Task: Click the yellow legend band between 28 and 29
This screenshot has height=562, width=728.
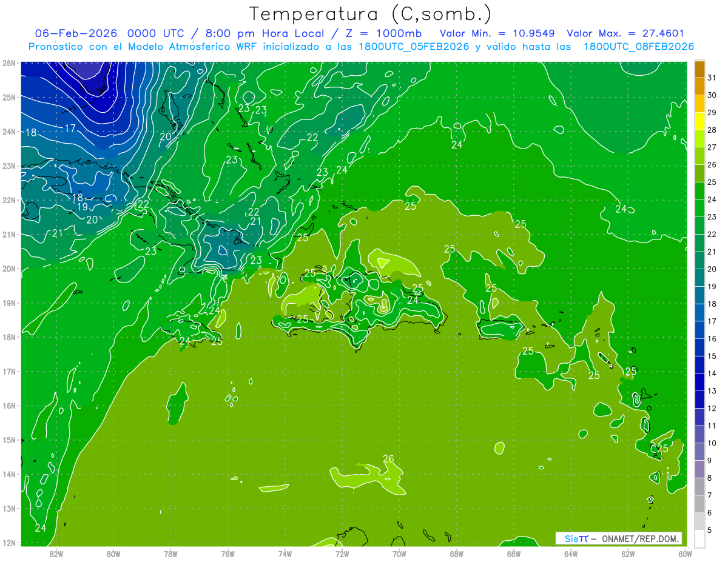Action: 699,121
